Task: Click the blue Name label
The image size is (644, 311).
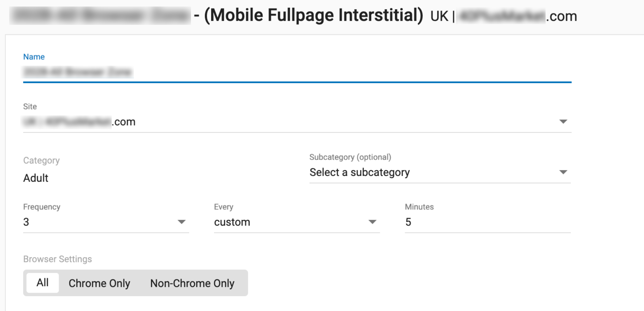Action: pos(34,57)
